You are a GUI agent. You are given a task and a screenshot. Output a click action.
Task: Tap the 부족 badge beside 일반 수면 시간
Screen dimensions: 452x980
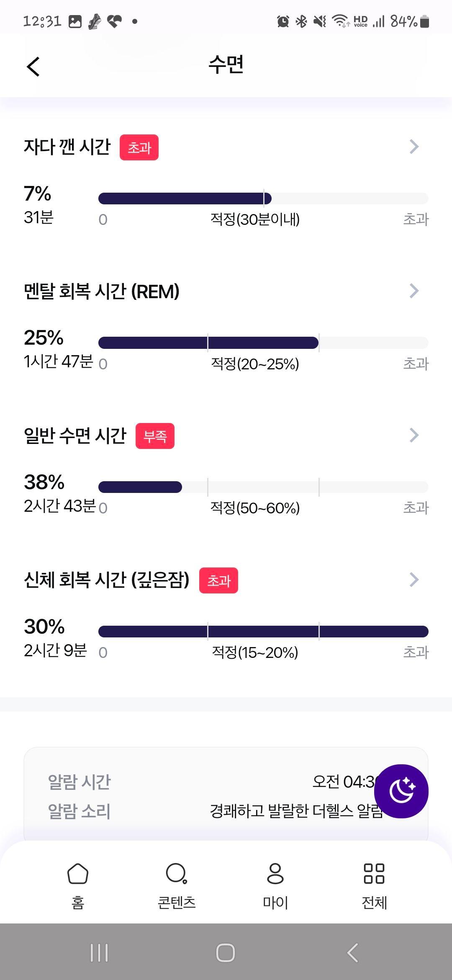[155, 436]
